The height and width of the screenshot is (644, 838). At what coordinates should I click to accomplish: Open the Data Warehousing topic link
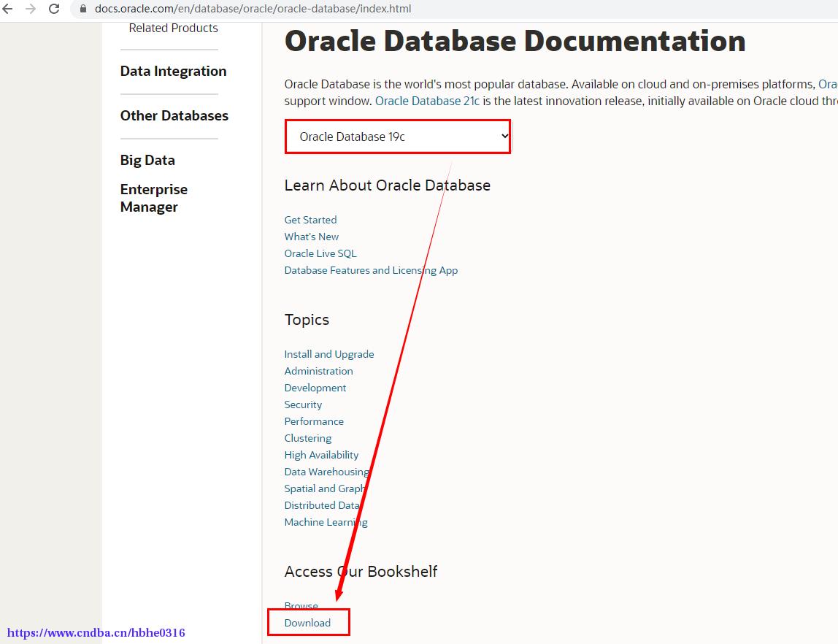326,472
